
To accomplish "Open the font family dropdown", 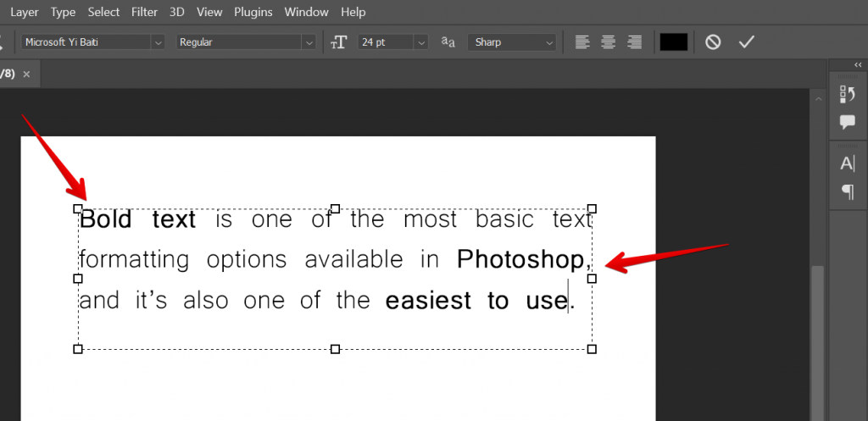I will pyautogui.click(x=157, y=42).
